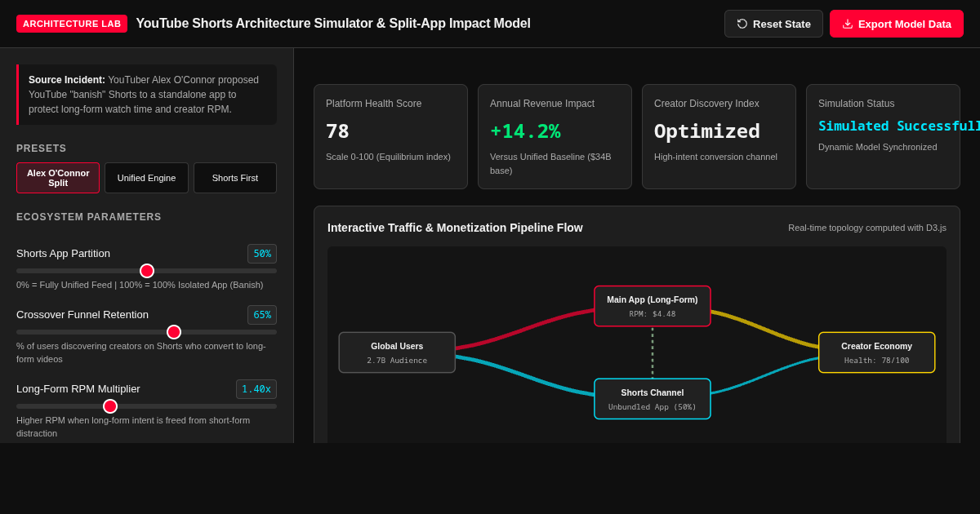Click the Shorts App Partition label
Screen dimensions: 980x514
pos(63,254)
